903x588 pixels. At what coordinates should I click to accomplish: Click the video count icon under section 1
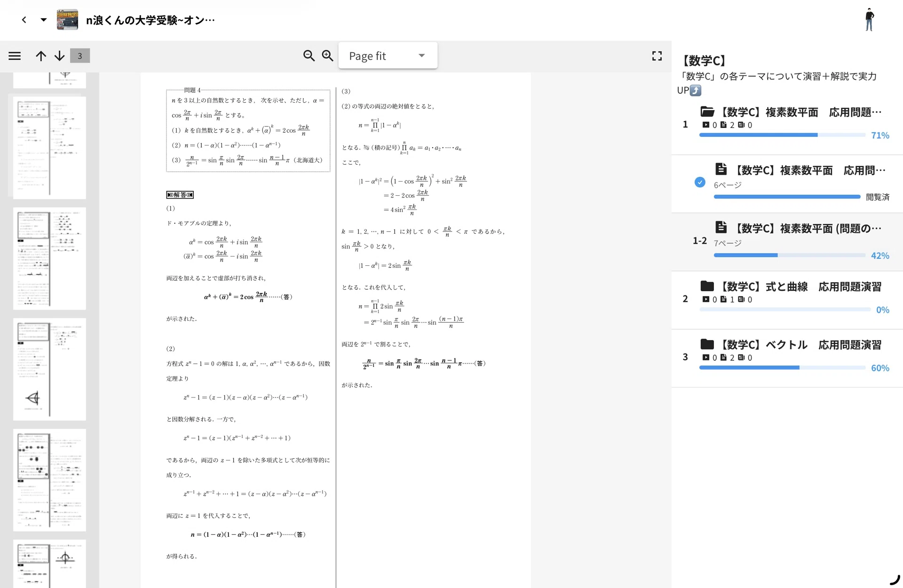(705, 125)
